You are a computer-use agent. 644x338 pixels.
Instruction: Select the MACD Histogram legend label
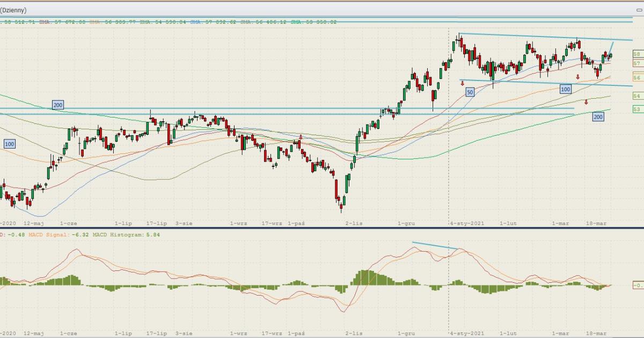point(118,234)
